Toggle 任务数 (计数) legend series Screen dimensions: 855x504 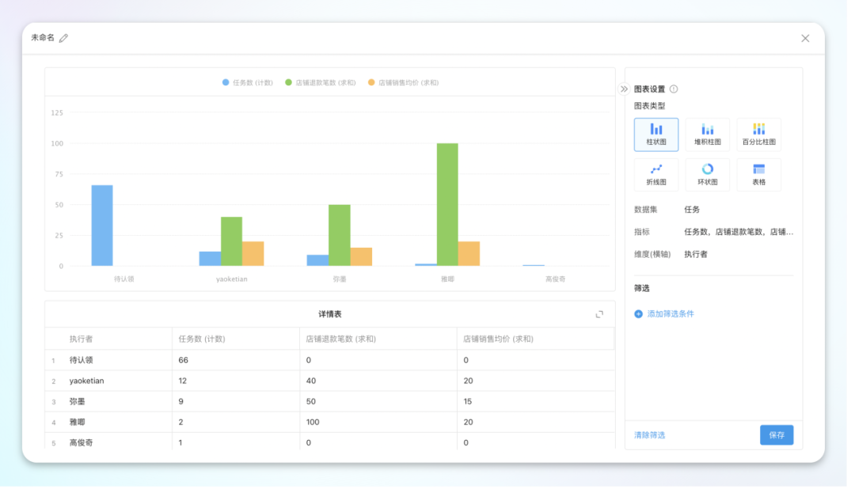click(x=248, y=82)
